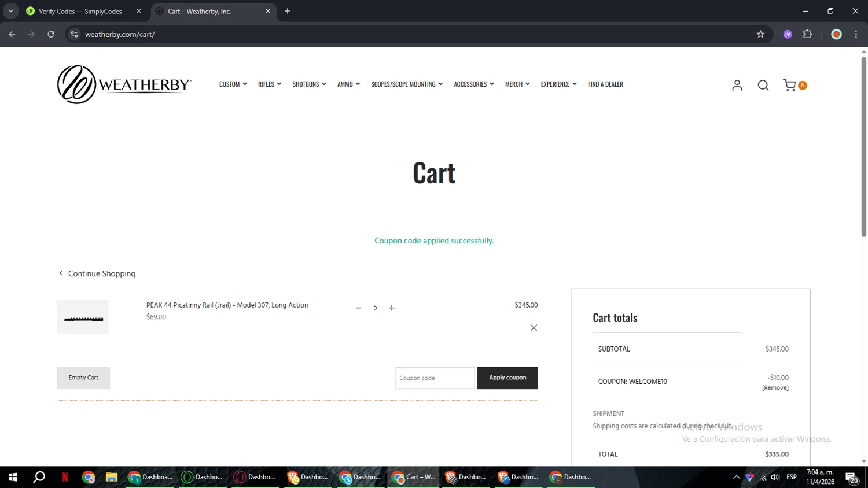This screenshot has height=488, width=868.
Task: Go forward with the browser forward arrow
Action: click(x=31, y=34)
